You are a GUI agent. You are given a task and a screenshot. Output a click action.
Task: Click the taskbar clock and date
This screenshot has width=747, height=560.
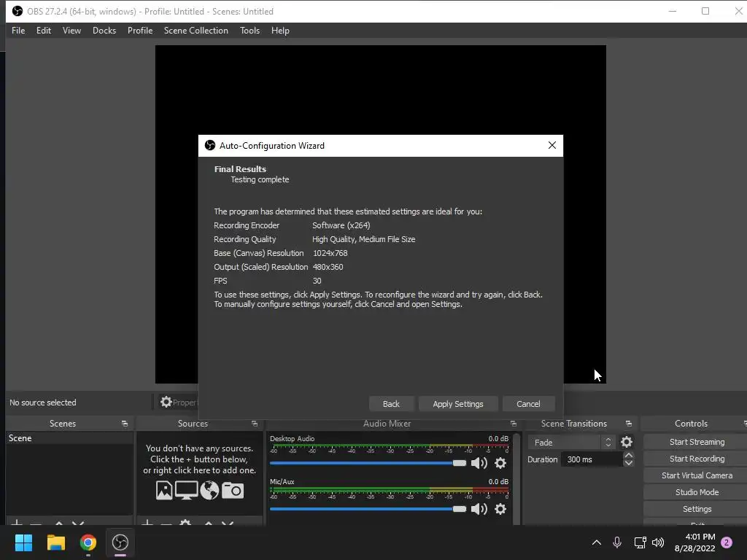click(x=694, y=542)
